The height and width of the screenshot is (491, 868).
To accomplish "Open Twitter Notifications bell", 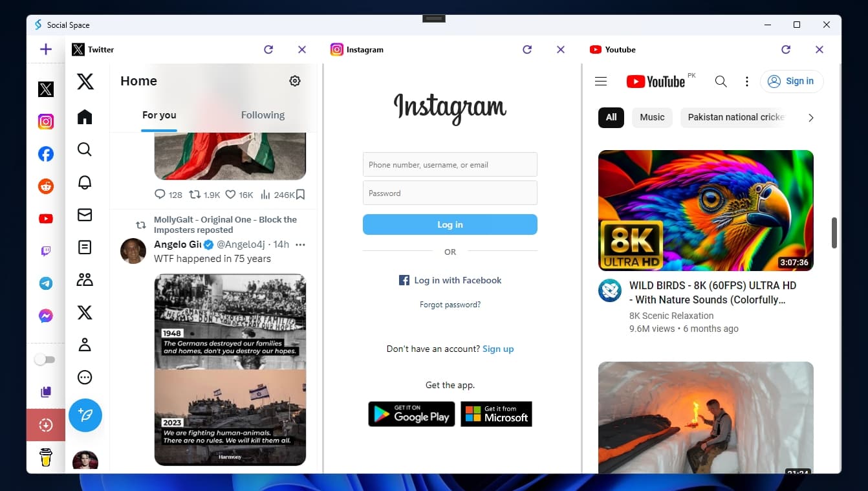I will [x=85, y=182].
